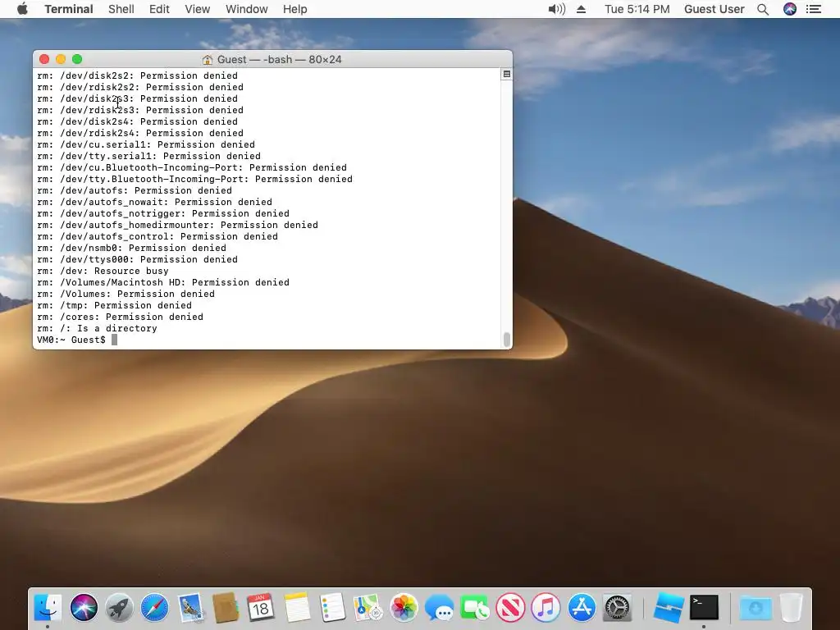Launch Siri from the Dock
This screenshot has height=630, width=840.
84,608
